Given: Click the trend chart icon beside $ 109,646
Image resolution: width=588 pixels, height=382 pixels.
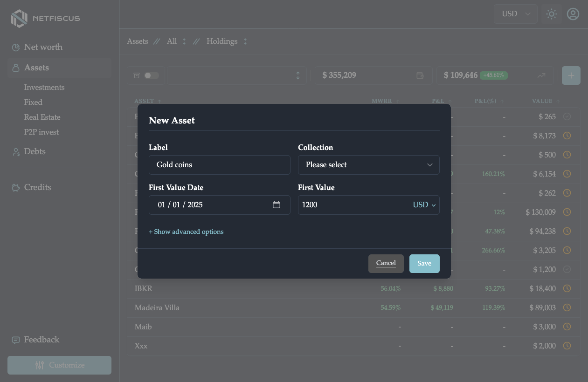Looking at the screenshot, I should click(x=541, y=75).
